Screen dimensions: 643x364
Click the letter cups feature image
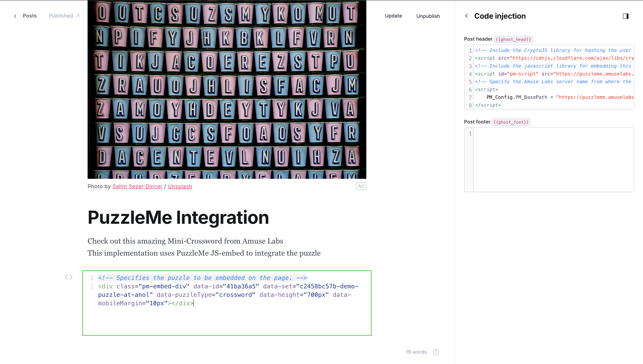(227, 89)
